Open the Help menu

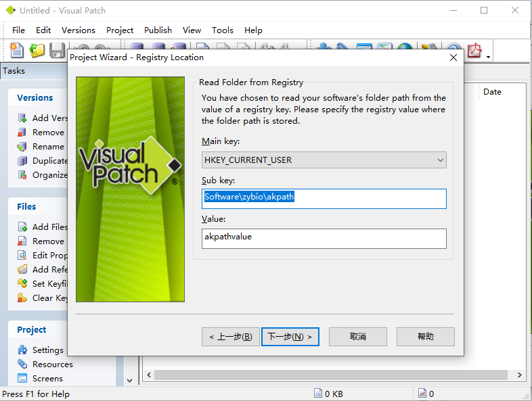tap(253, 30)
